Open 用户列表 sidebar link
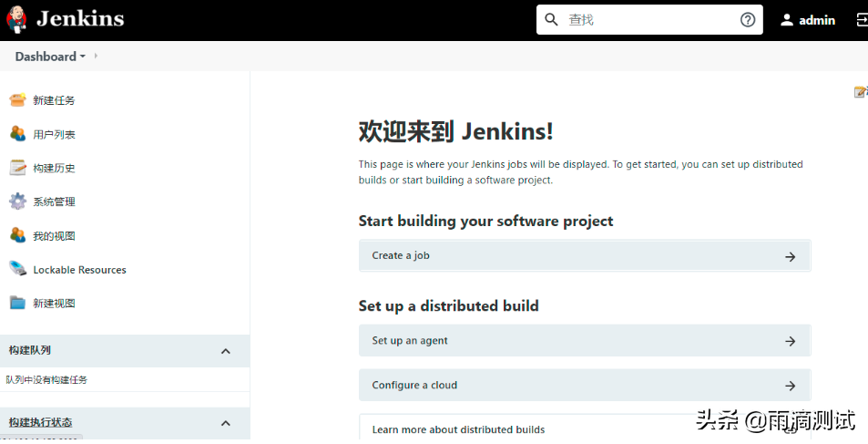The width and height of the screenshot is (868, 444). (x=54, y=134)
